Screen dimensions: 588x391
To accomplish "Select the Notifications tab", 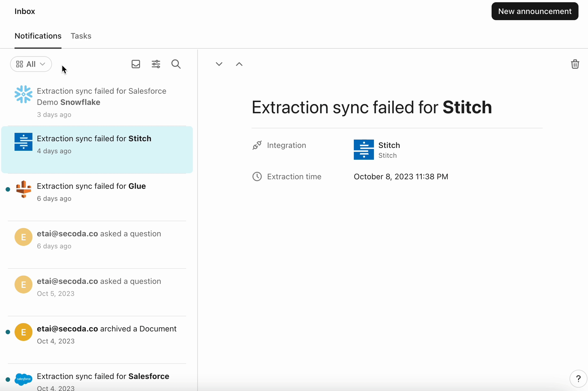I will (x=38, y=36).
